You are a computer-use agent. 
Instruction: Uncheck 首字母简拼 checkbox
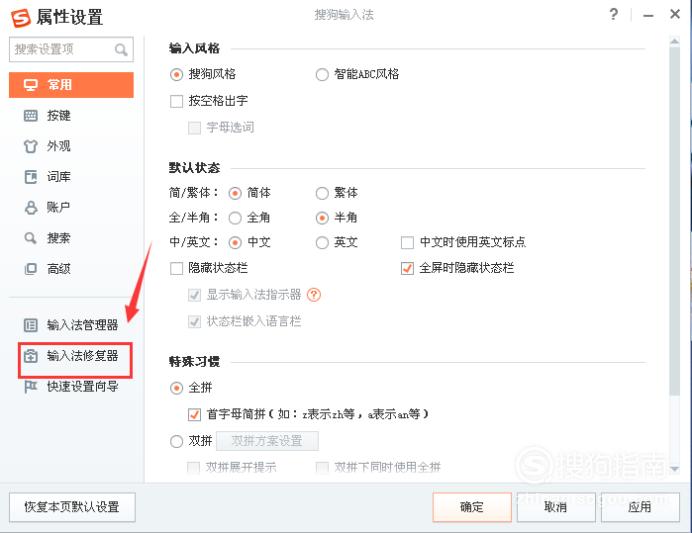194,414
